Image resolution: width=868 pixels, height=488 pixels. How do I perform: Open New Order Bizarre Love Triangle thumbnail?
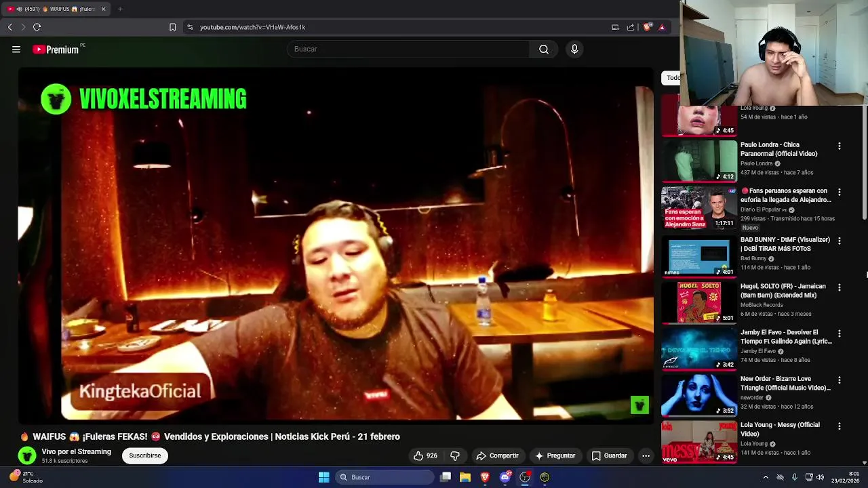[x=698, y=394]
